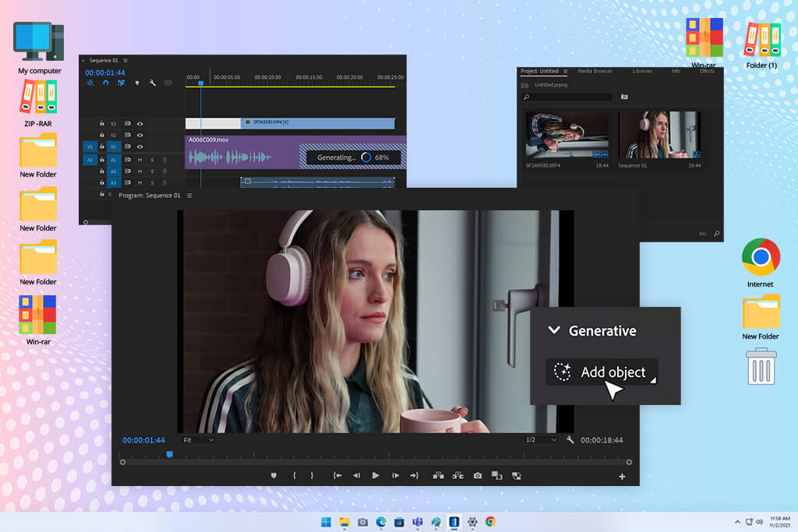Enable voice-over record on track A1
Image resolution: width=798 pixels, height=532 pixels.
click(x=164, y=160)
